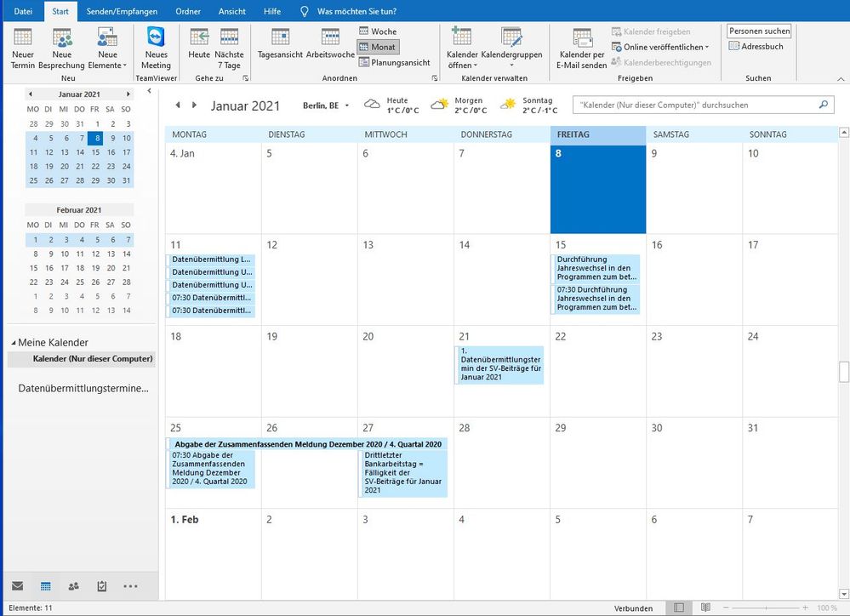Click the calendar search field
The width and height of the screenshot is (850, 616).
click(x=694, y=106)
